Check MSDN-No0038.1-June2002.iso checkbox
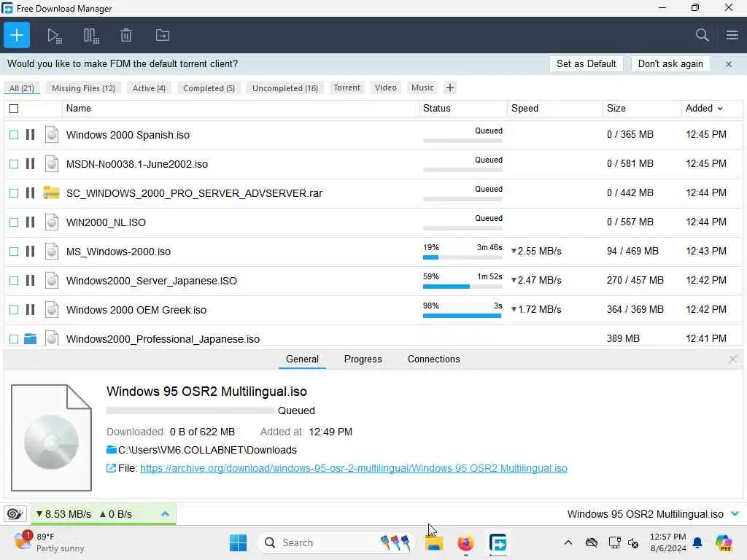 (x=14, y=164)
